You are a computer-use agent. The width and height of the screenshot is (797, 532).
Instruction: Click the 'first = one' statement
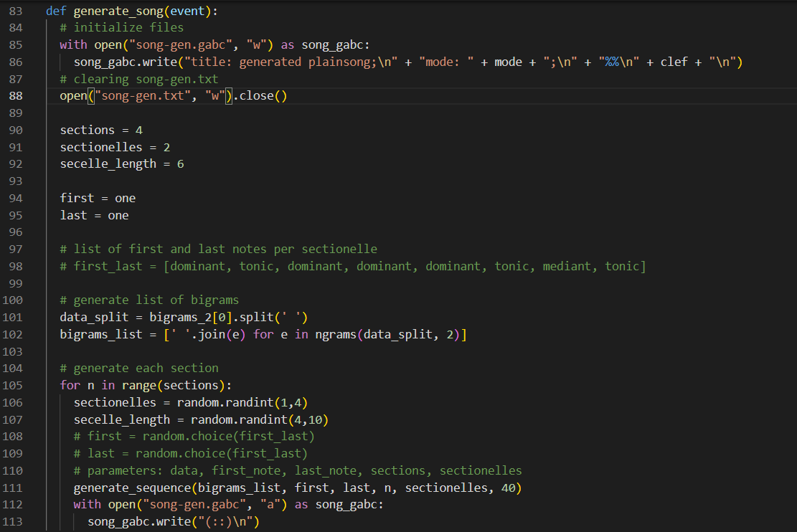point(98,198)
